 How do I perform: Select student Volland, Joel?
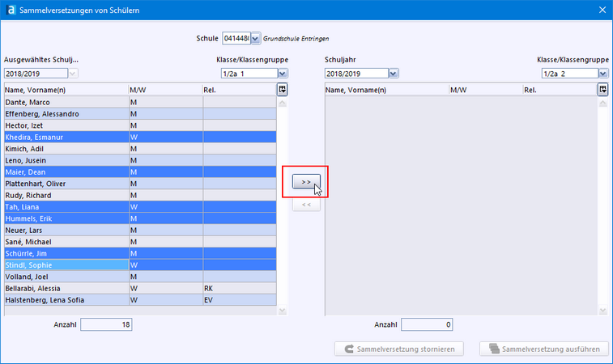[x=65, y=277]
